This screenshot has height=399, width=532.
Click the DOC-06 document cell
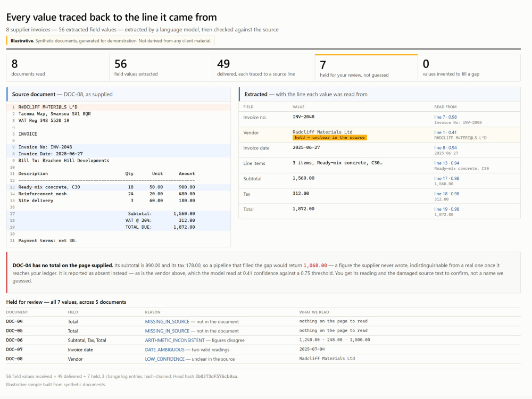(14, 340)
